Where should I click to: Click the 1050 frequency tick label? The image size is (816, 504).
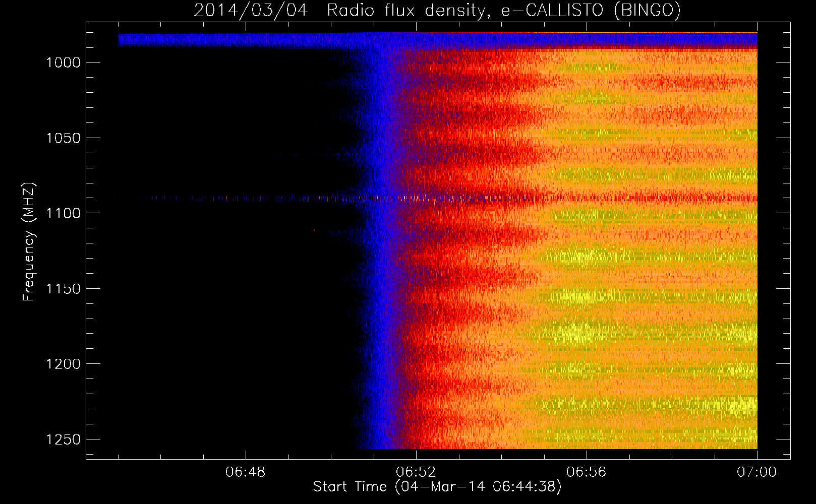pyautogui.click(x=63, y=138)
